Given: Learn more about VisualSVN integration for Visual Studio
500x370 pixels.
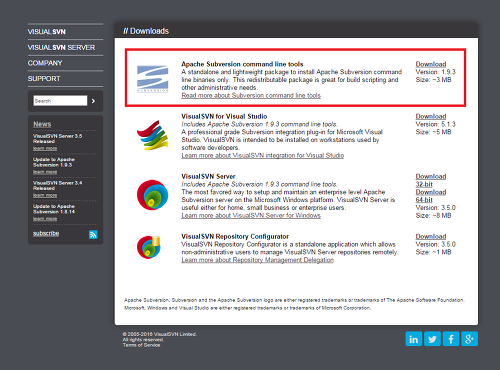Looking at the screenshot, I should coord(263,155).
